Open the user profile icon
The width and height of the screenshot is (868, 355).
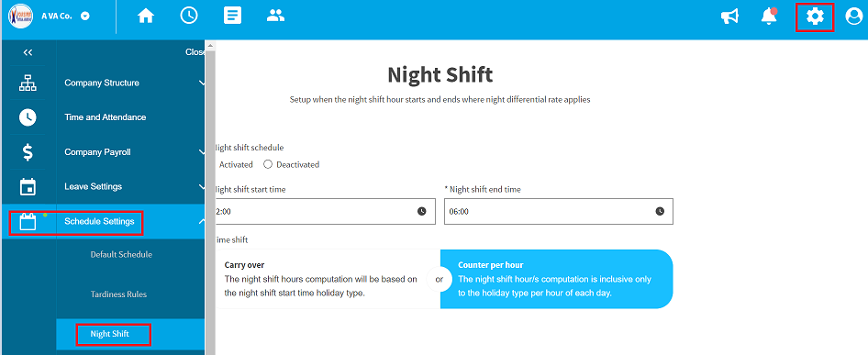pyautogui.click(x=854, y=17)
